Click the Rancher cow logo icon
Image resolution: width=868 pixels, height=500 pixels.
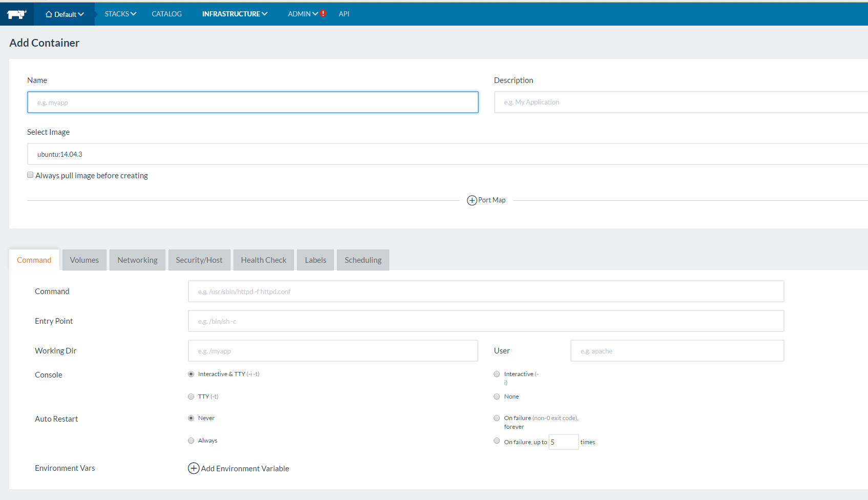click(16, 14)
